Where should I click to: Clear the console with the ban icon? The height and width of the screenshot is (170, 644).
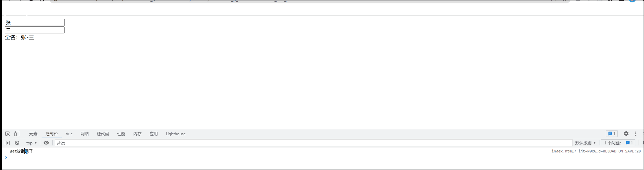point(17,143)
